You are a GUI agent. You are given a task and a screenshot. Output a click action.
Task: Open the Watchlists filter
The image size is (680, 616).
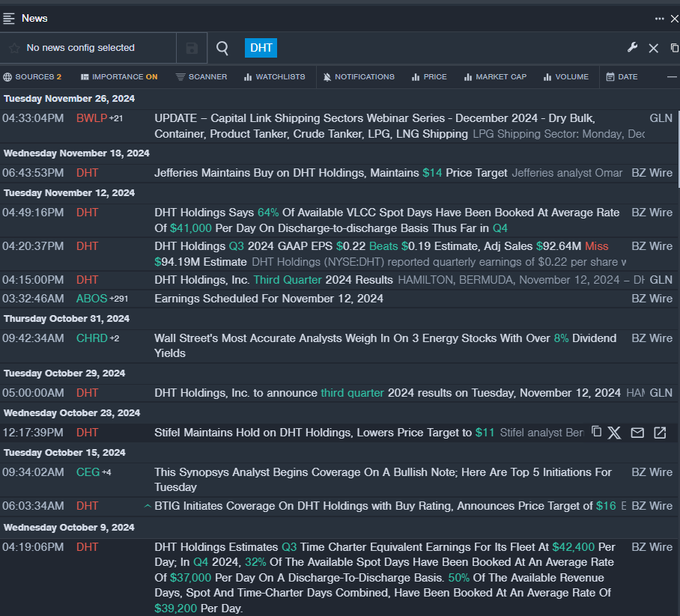(275, 77)
